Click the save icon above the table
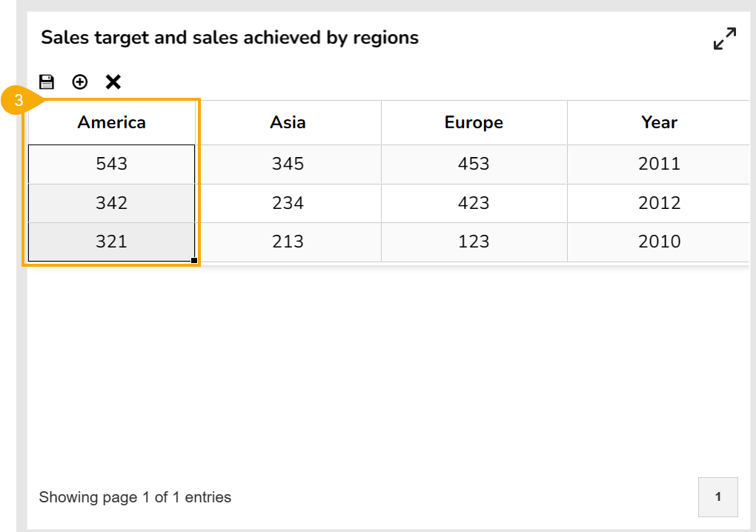756x532 pixels. [x=47, y=82]
